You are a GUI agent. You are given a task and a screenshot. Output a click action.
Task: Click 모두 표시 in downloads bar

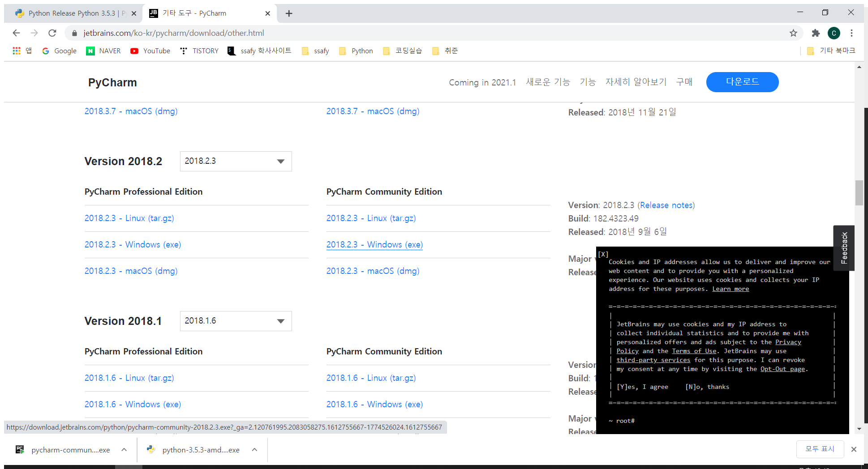(x=820, y=449)
